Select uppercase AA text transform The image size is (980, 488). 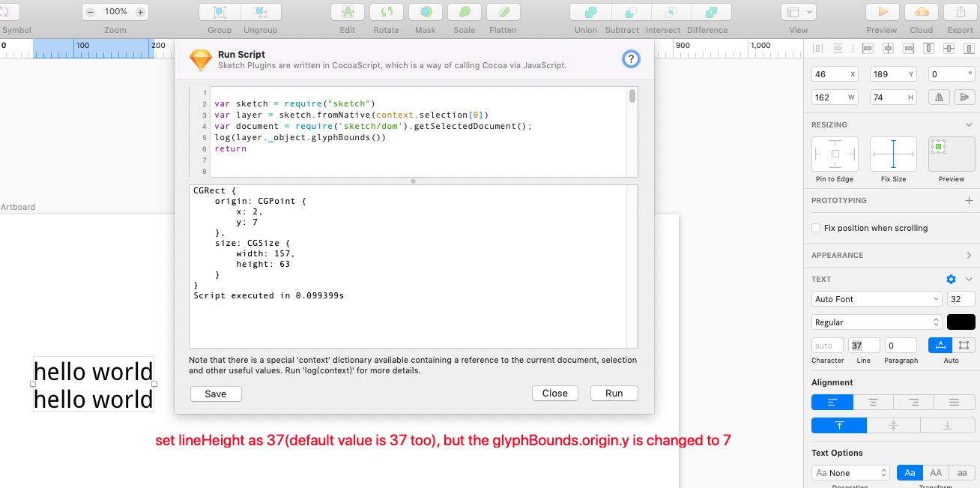(x=936, y=473)
